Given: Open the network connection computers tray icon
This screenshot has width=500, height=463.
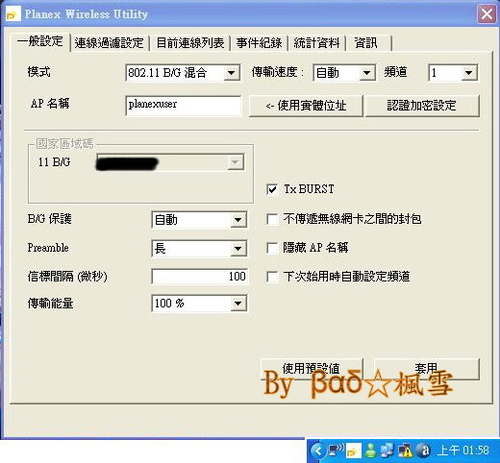Looking at the screenshot, I should point(387,451).
